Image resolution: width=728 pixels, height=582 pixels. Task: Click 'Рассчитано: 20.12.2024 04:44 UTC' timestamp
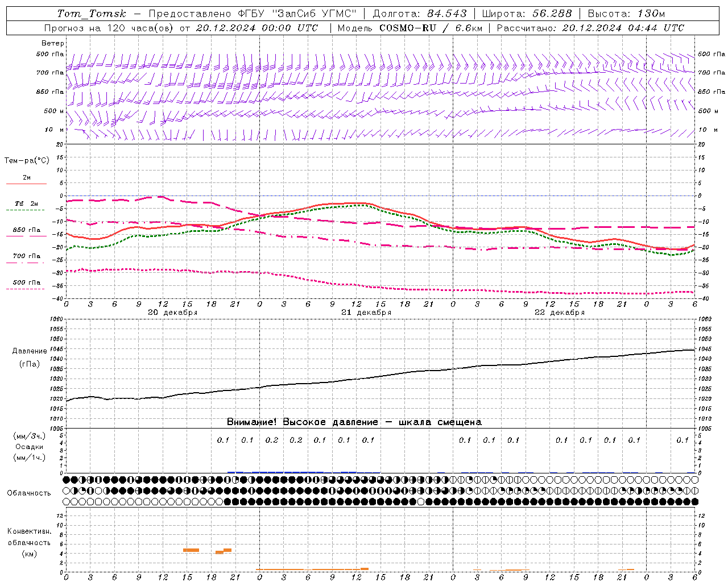[x=590, y=28]
